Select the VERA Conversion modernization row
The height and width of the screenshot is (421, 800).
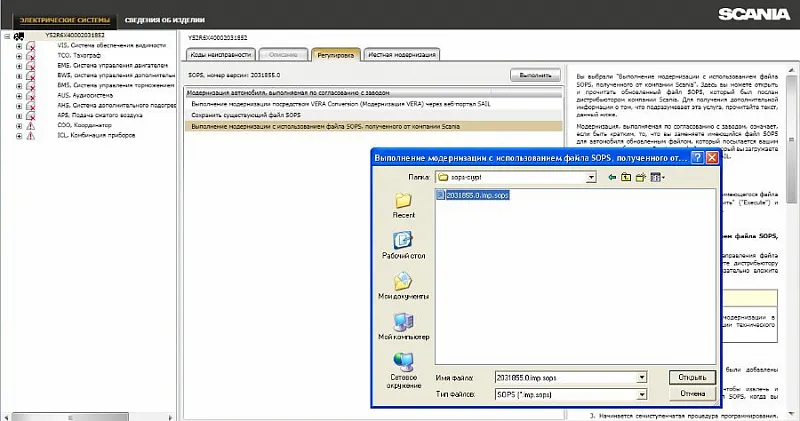click(373, 104)
